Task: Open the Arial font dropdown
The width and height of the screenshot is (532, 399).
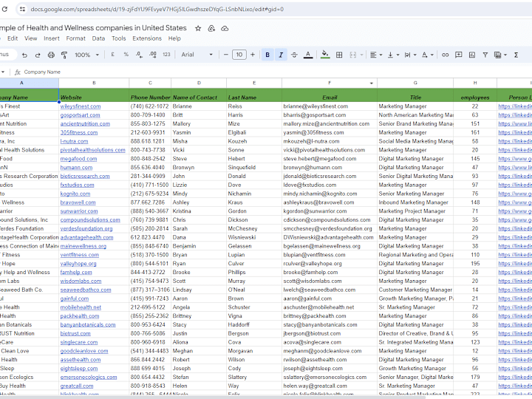Action: 197,55
